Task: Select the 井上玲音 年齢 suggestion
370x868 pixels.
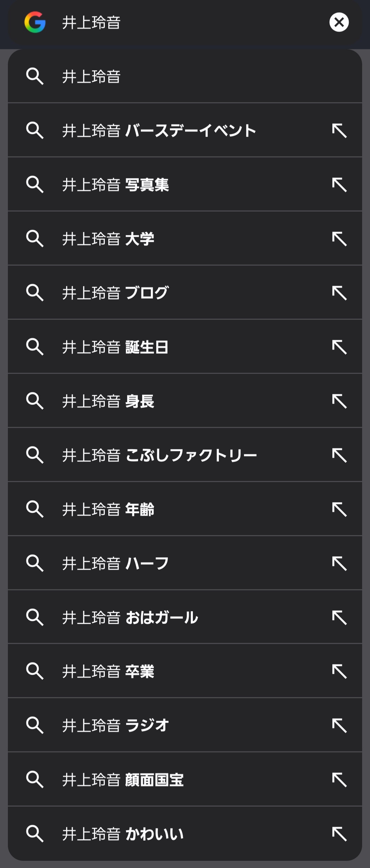Action: (185, 509)
